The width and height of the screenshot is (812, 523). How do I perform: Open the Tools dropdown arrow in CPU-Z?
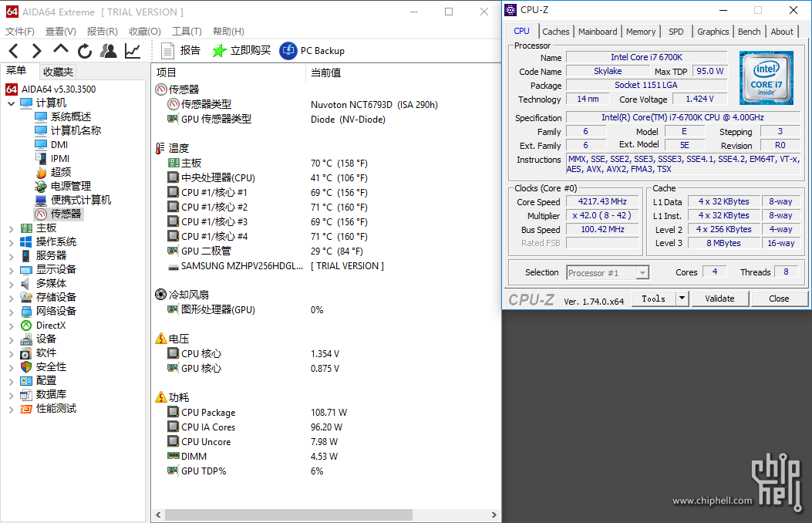click(682, 299)
